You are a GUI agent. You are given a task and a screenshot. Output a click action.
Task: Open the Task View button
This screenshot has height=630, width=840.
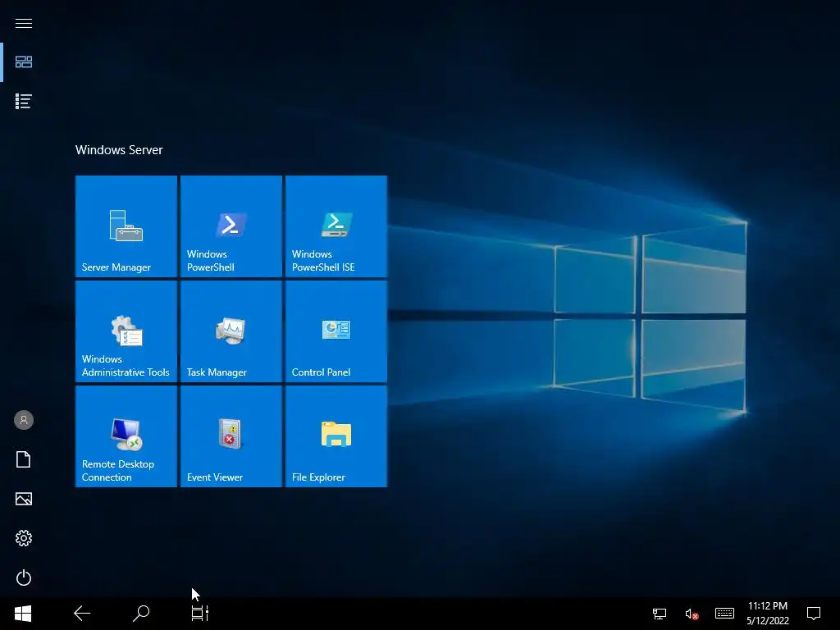pos(200,614)
